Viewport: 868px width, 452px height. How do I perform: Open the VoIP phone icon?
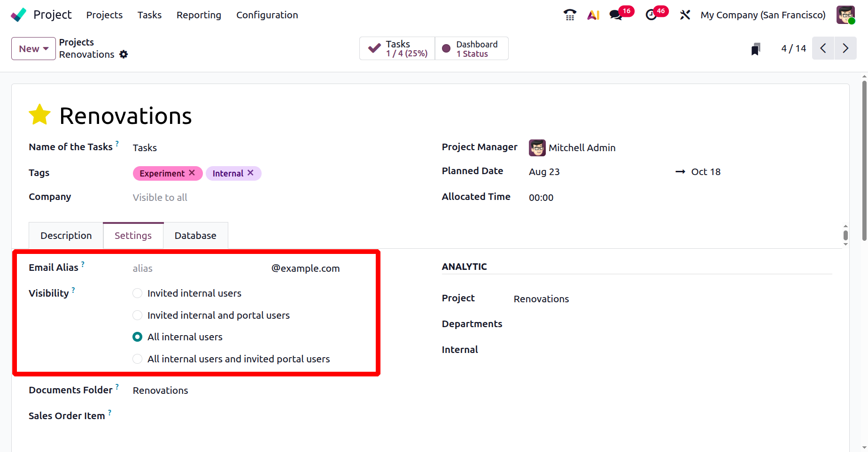pos(570,15)
